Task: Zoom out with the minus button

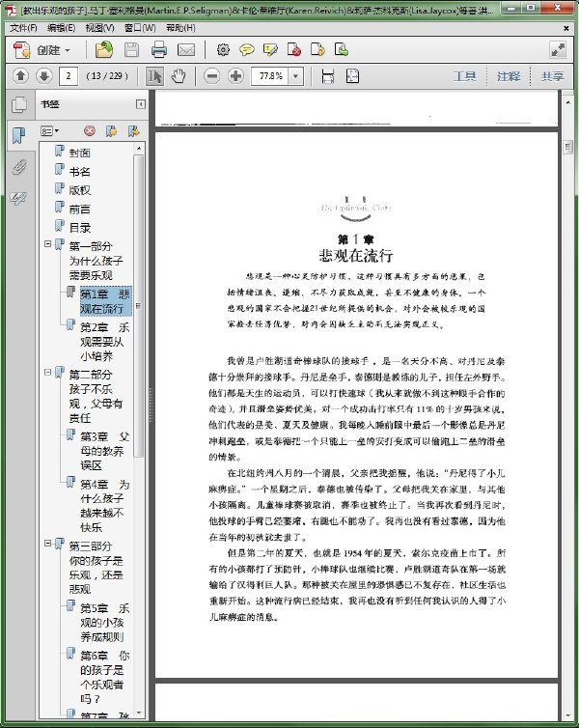Action: [x=211, y=75]
